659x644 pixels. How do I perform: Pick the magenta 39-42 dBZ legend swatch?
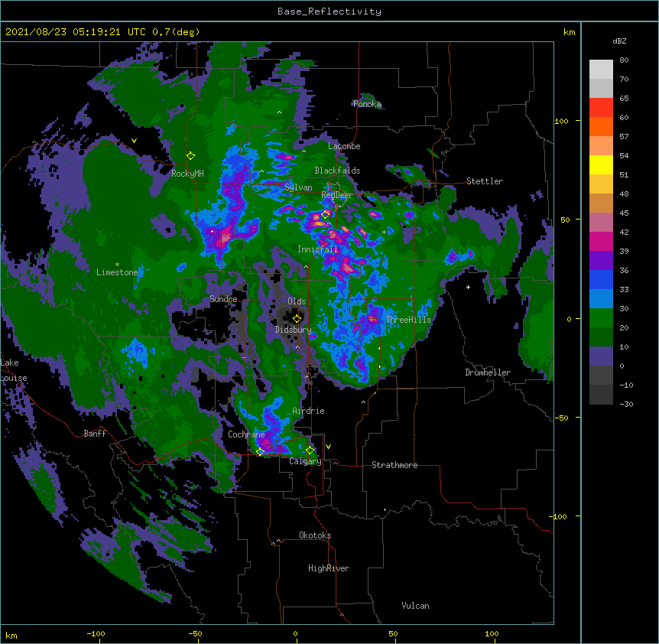pyautogui.click(x=601, y=241)
